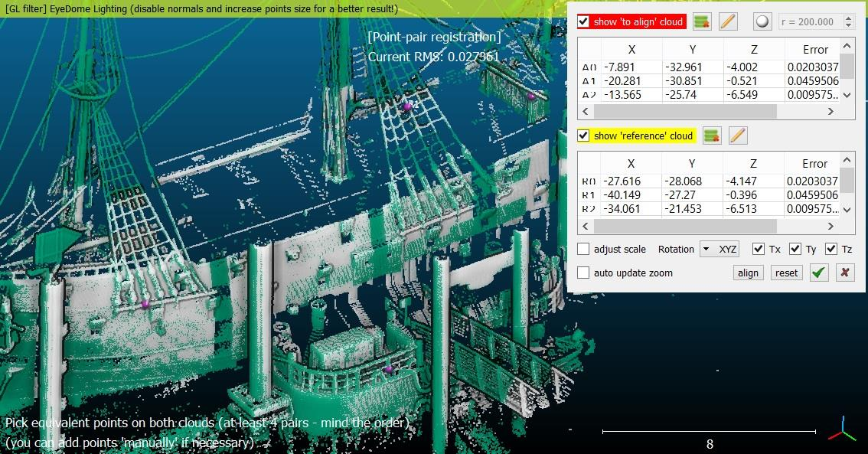
Task: Click the XYZ axis gizmo in the viewport corner
Action: tap(842, 430)
